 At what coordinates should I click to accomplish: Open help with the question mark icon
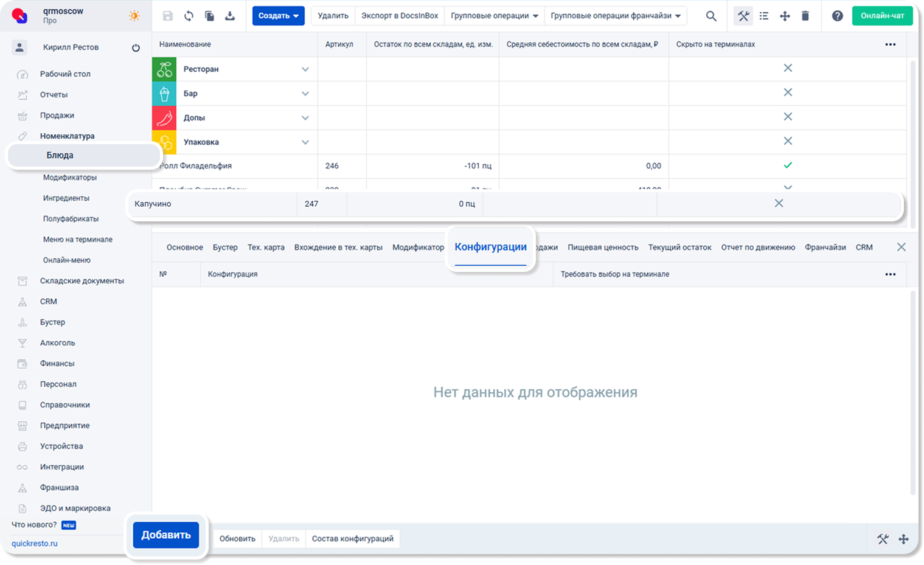838,16
